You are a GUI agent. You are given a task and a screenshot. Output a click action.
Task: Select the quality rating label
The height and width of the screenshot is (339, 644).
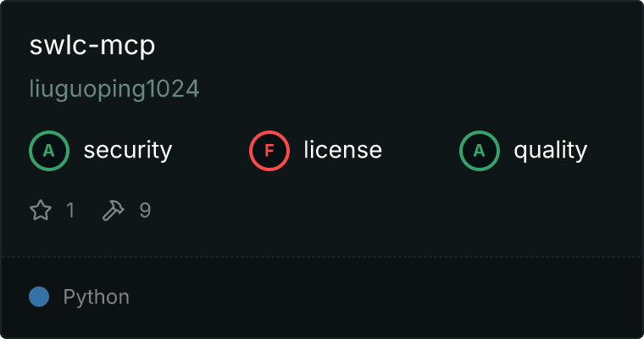(x=550, y=151)
